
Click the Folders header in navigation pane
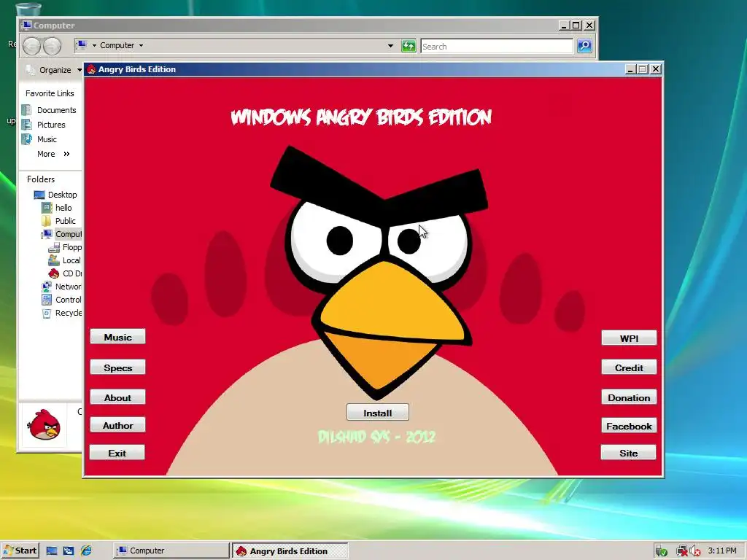click(41, 179)
